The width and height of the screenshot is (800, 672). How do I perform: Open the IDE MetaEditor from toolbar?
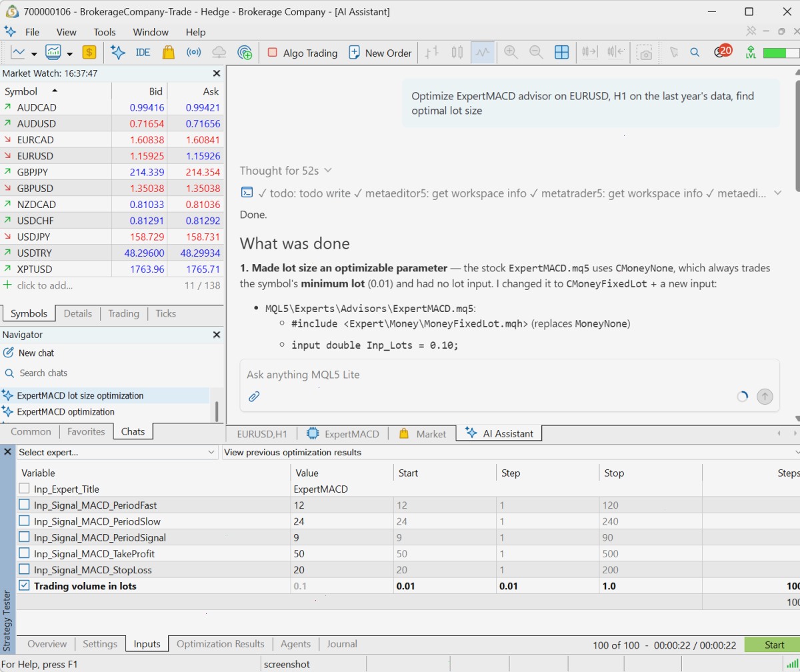pos(143,53)
